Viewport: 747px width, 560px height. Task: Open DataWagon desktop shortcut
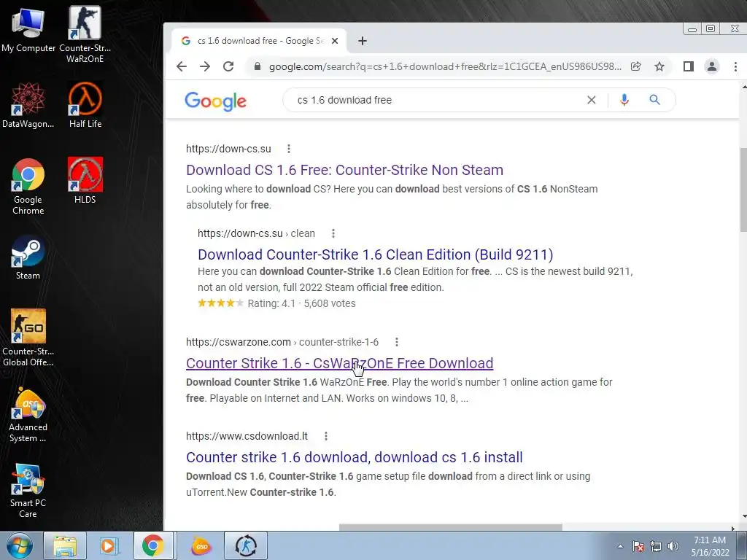(x=28, y=105)
